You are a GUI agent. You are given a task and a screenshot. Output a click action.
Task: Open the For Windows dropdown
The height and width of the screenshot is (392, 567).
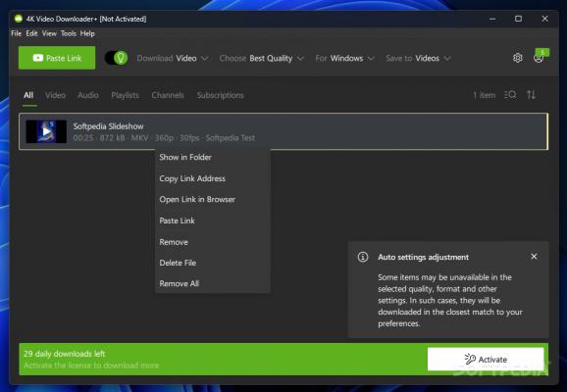[x=344, y=58]
